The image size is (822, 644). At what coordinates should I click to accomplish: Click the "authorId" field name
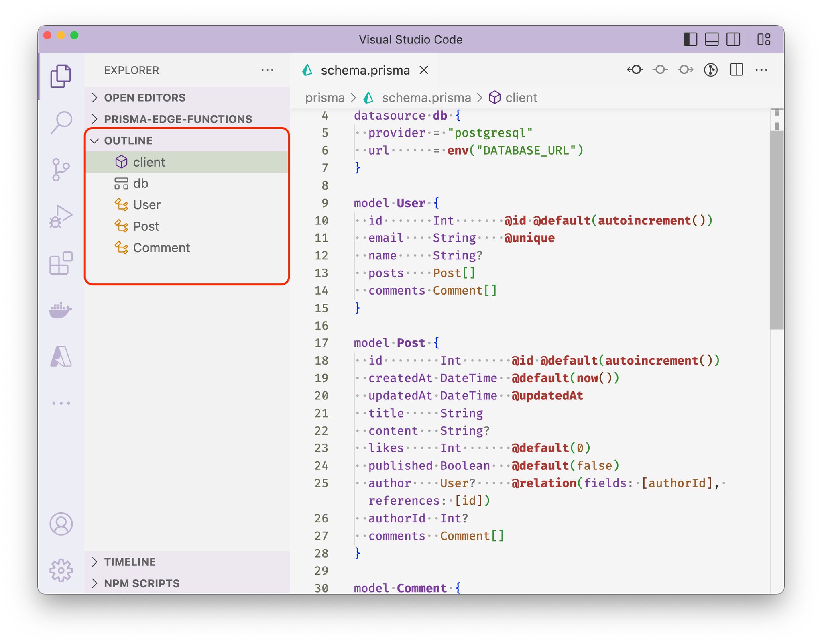click(397, 518)
